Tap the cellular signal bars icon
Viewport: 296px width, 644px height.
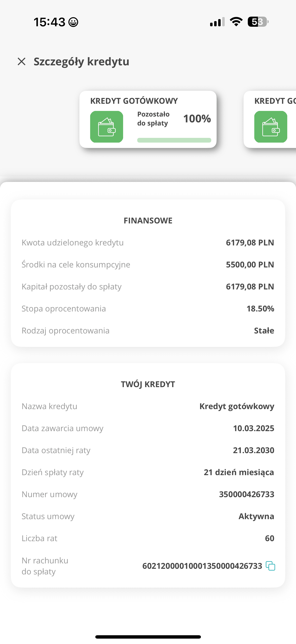(217, 22)
